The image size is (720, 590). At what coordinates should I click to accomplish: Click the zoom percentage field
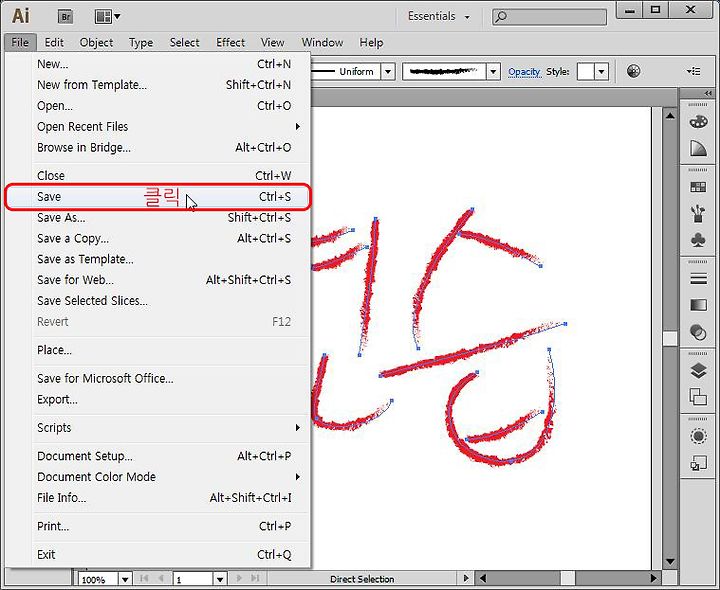click(99, 579)
